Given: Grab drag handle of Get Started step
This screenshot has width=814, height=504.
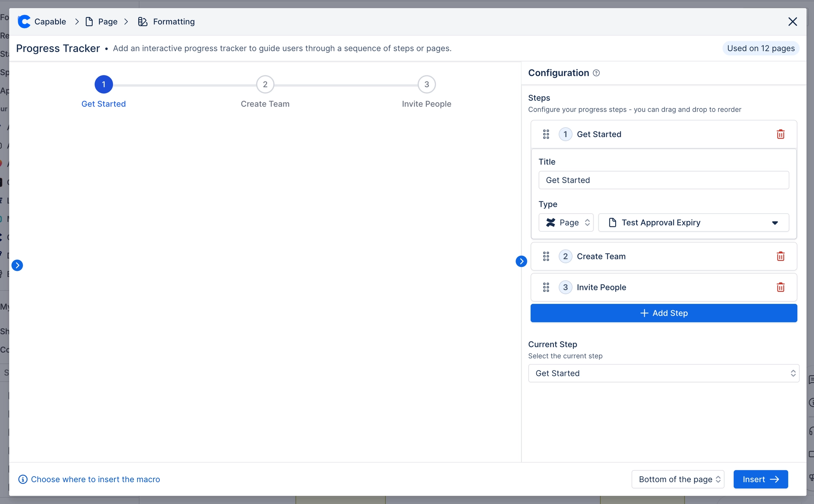Looking at the screenshot, I should (x=546, y=134).
